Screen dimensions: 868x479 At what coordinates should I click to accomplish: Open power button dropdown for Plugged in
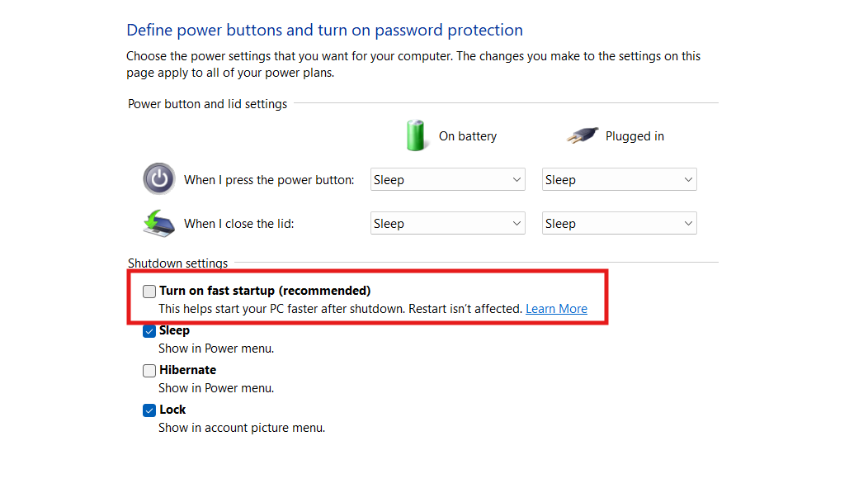619,180
